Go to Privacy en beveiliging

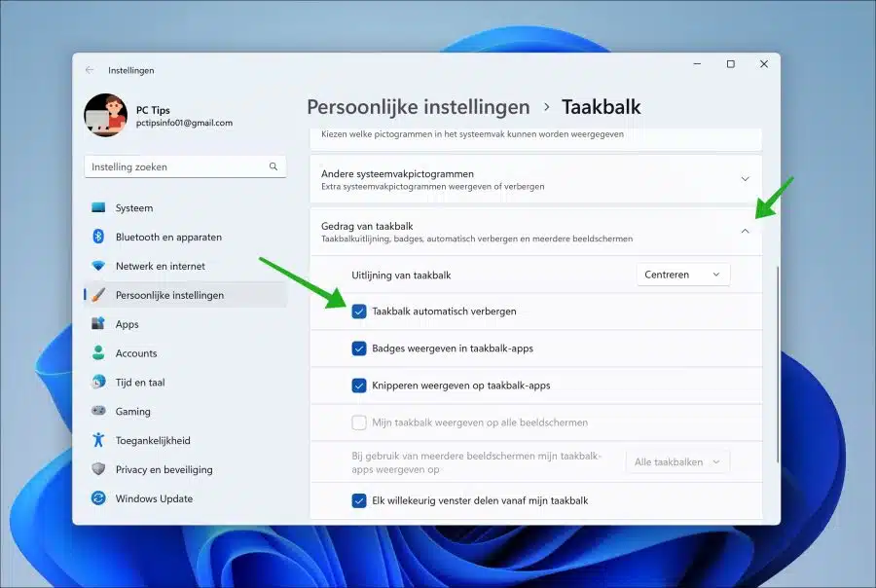186,469
